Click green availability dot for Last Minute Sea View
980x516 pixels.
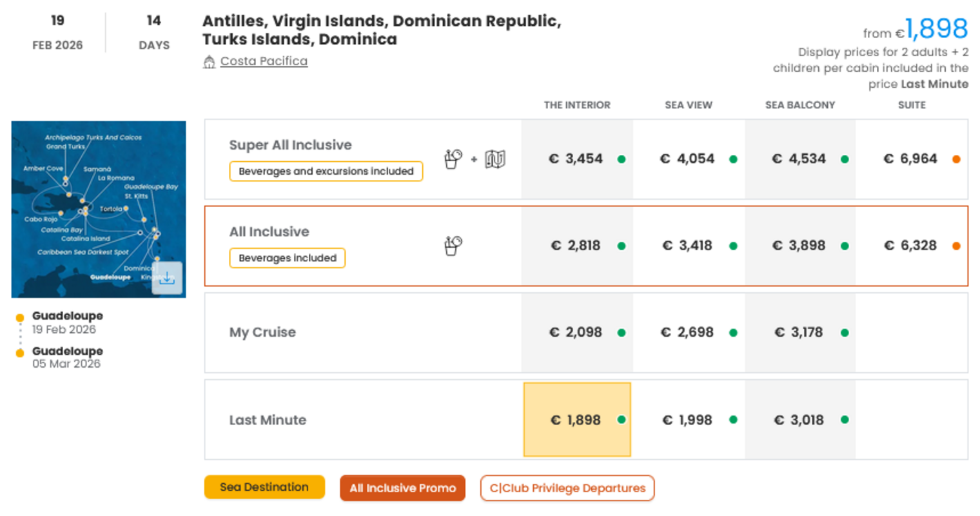(733, 420)
